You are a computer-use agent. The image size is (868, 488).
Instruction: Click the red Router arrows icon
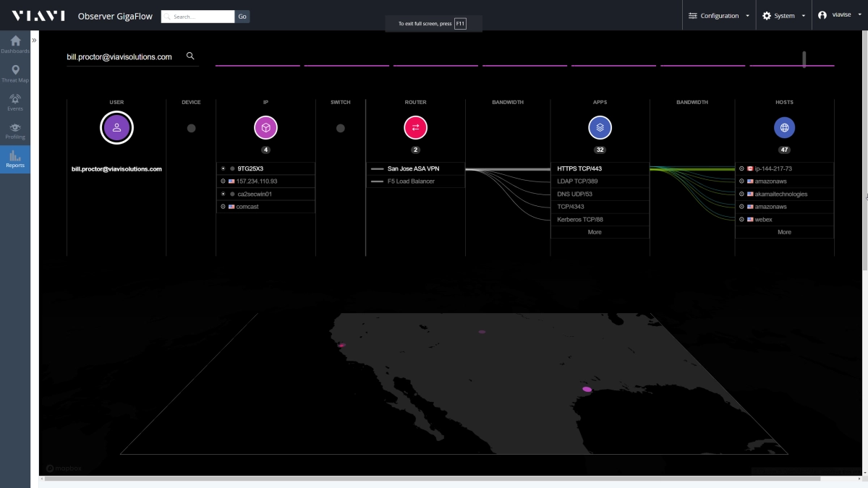415,128
